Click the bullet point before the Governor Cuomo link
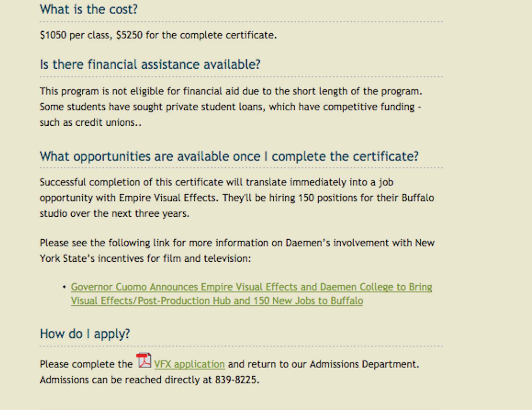This screenshot has width=532, height=410. (x=64, y=287)
